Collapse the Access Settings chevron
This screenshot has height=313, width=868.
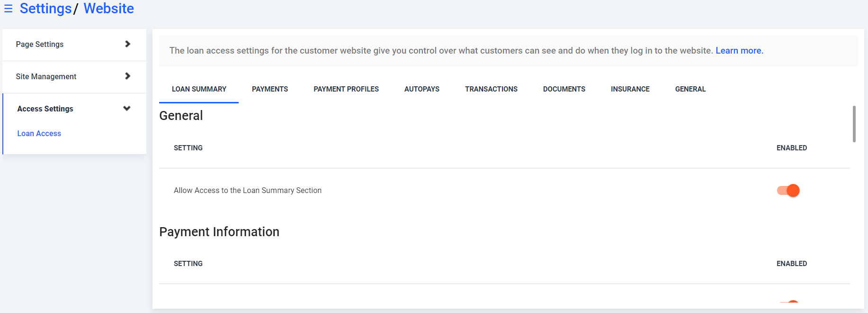click(x=126, y=109)
